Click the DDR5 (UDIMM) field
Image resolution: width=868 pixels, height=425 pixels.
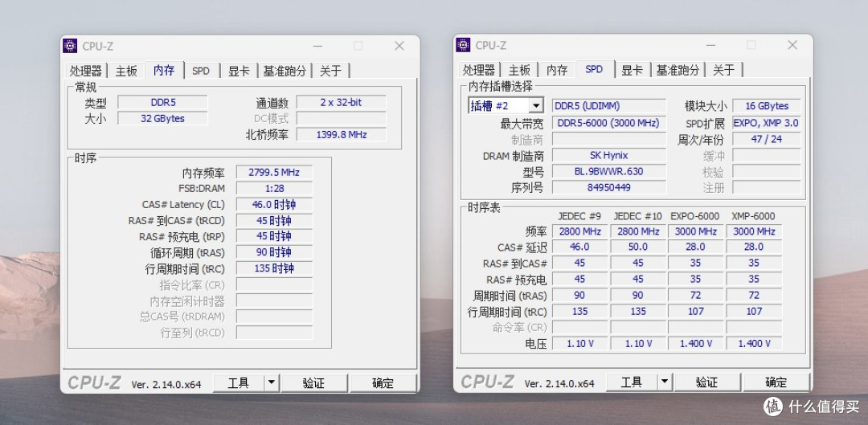pyautogui.click(x=609, y=106)
